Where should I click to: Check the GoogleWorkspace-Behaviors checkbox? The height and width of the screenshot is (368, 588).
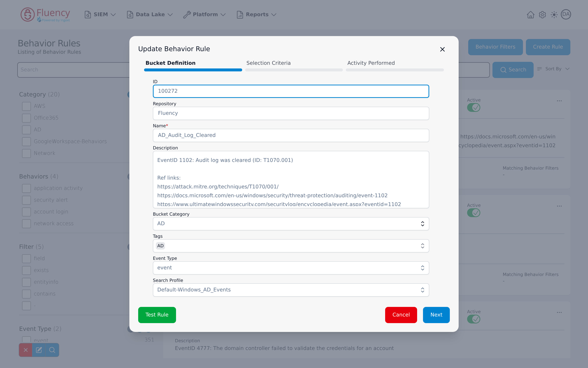pyautogui.click(x=26, y=142)
